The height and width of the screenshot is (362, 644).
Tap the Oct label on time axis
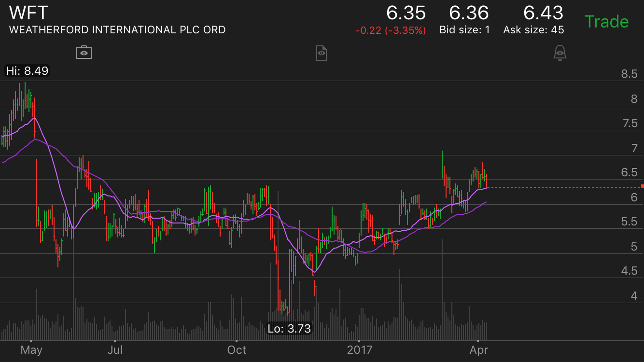pos(237,349)
